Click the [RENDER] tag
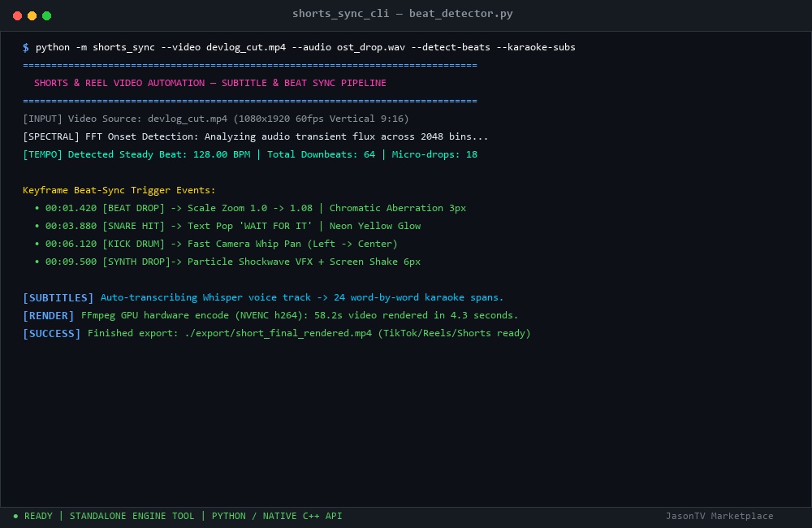Screen dimensions: 812x528 pos(49,315)
